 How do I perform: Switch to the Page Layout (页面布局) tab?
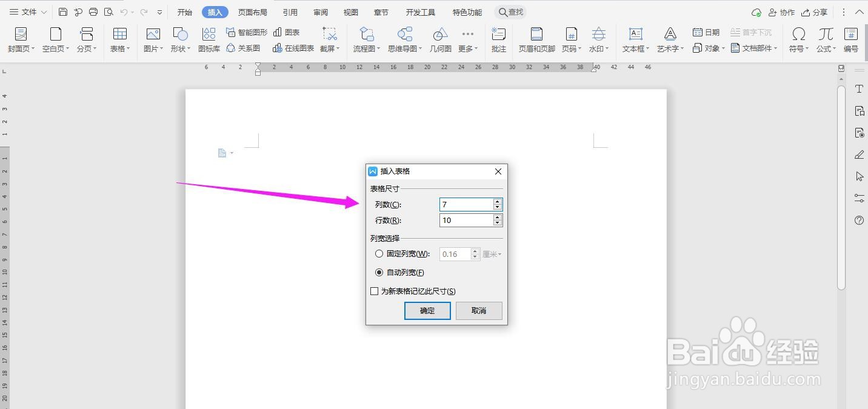coord(252,12)
